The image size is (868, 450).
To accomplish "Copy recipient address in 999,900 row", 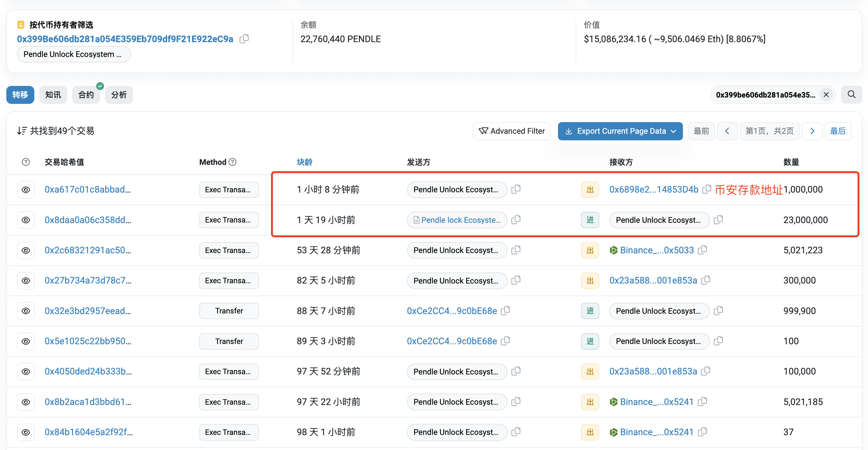I will click(719, 311).
